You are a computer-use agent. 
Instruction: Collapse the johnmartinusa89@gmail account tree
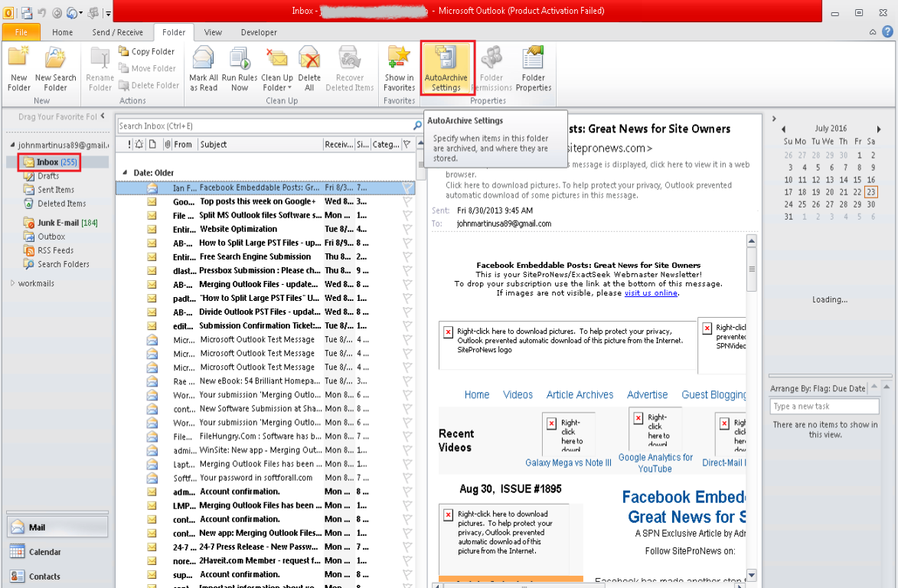[x=12, y=145]
